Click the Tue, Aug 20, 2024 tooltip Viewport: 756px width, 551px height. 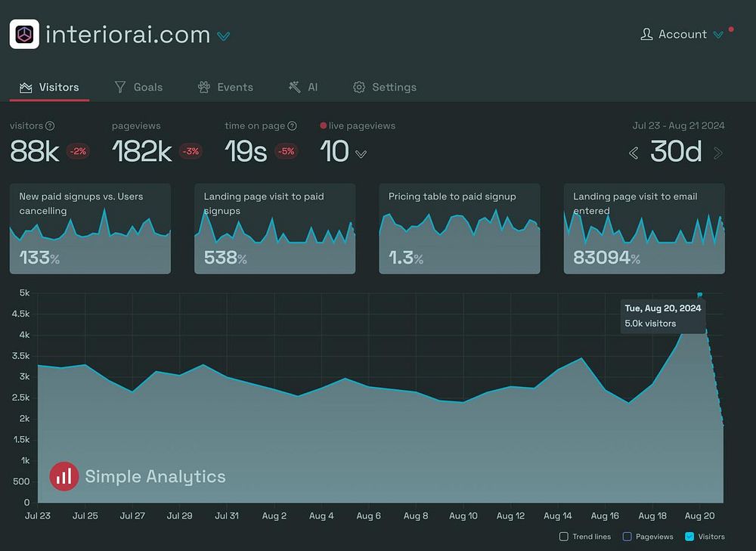pos(663,316)
